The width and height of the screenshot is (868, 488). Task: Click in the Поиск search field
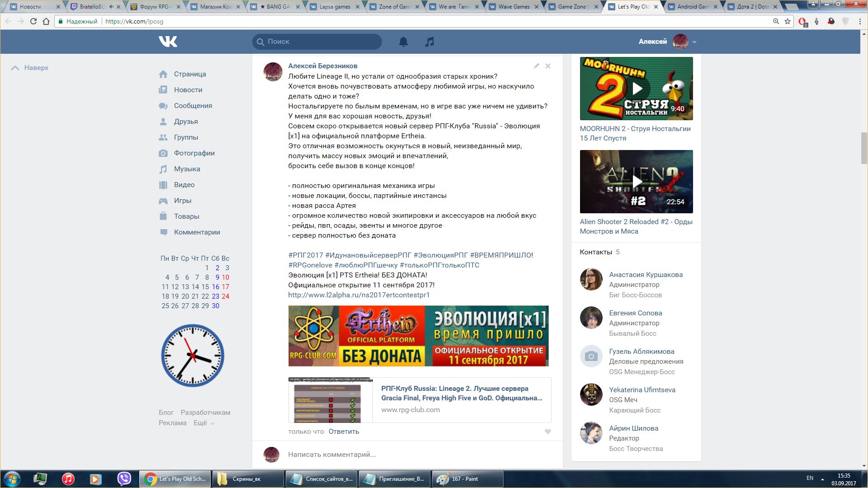(x=317, y=42)
